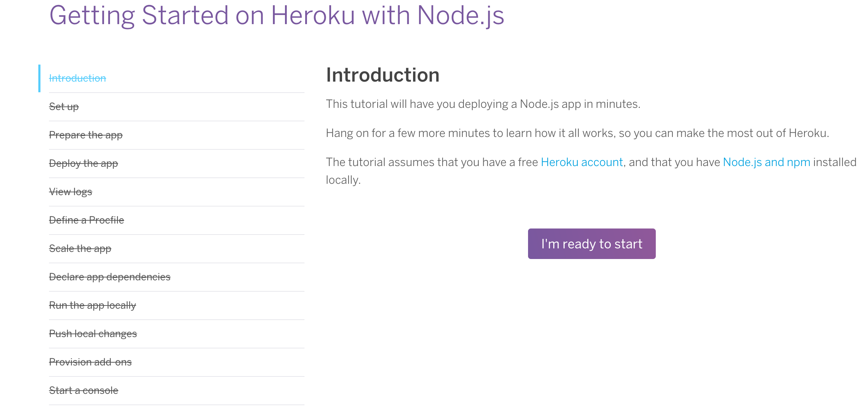Click the Introduction main heading
This screenshot has height=413, width=868.
(383, 75)
